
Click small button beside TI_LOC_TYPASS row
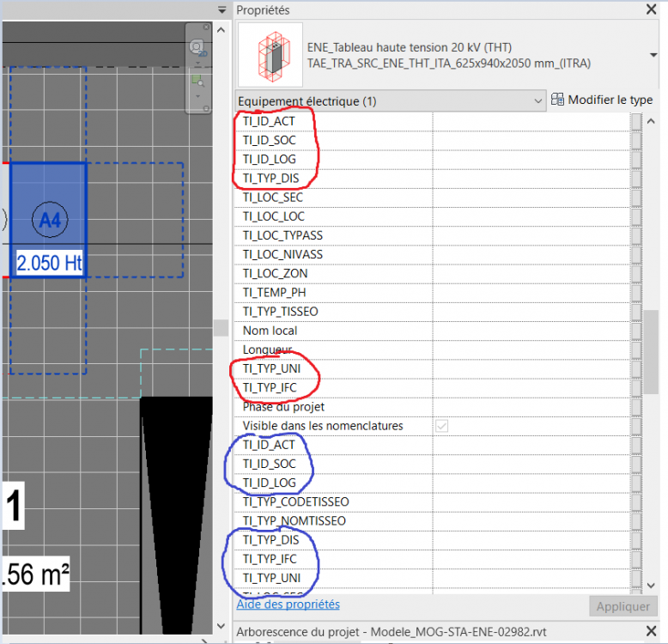click(x=636, y=235)
